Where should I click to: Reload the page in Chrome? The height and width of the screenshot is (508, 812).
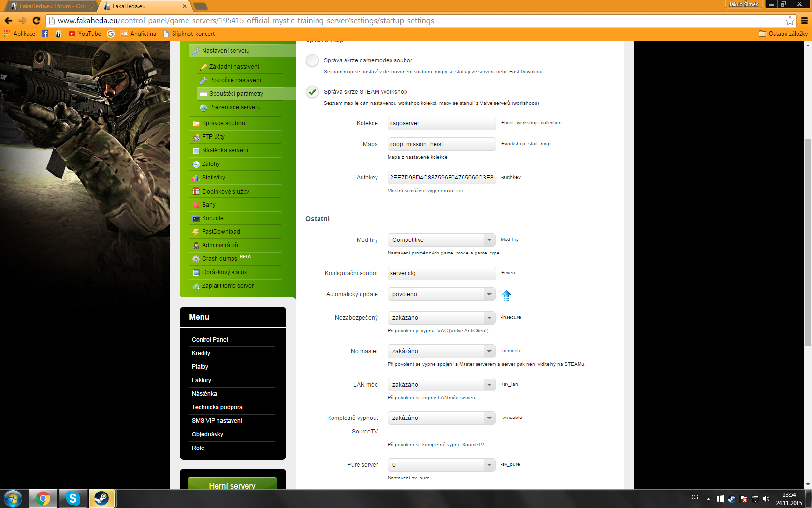(x=36, y=20)
